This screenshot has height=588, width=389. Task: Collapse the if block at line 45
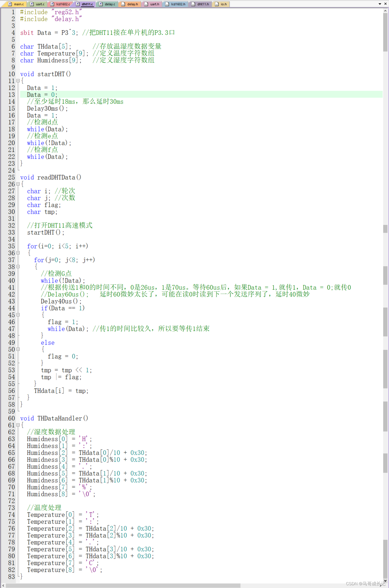18,315
